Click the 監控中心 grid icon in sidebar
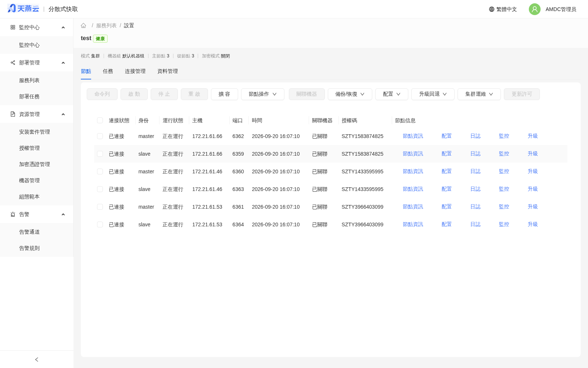The width and height of the screenshot is (588, 368). pos(13,27)
